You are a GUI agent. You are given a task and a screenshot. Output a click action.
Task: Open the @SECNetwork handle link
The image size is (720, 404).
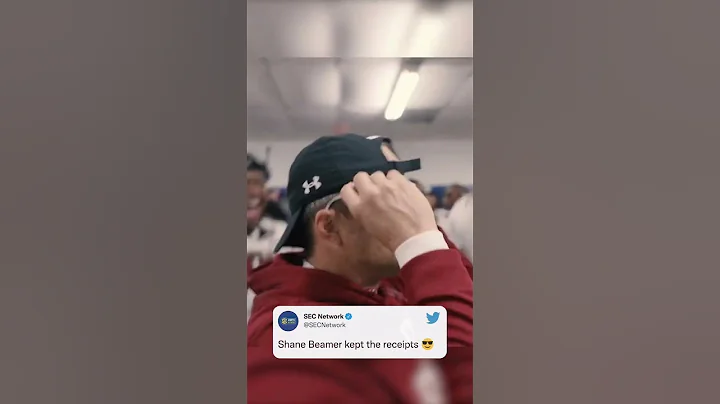pos(324,325)
